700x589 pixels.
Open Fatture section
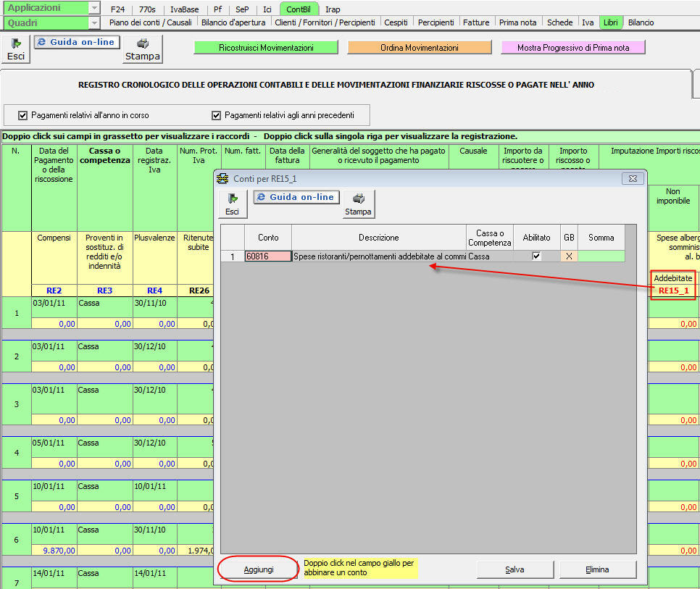(x=476, y=22)
